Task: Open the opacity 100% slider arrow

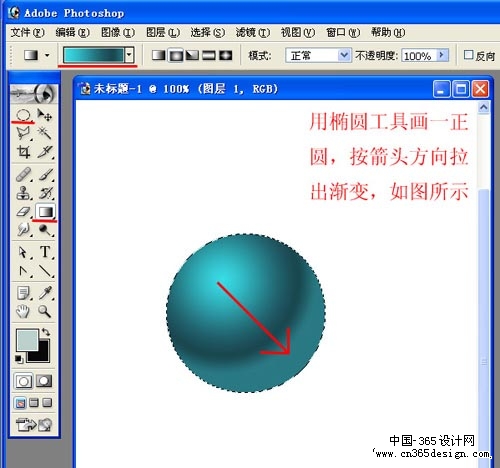Action: (442, 55)
